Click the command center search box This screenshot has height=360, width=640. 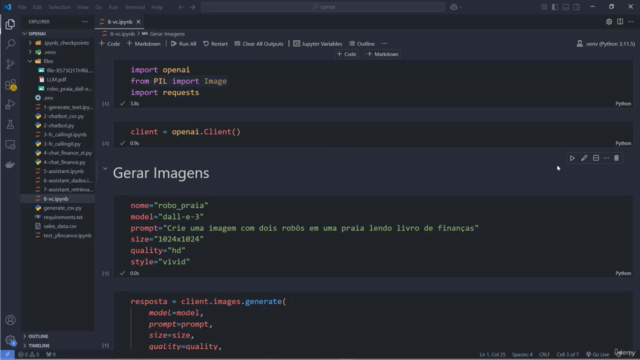pyautogui.click(x=323, y=7)
